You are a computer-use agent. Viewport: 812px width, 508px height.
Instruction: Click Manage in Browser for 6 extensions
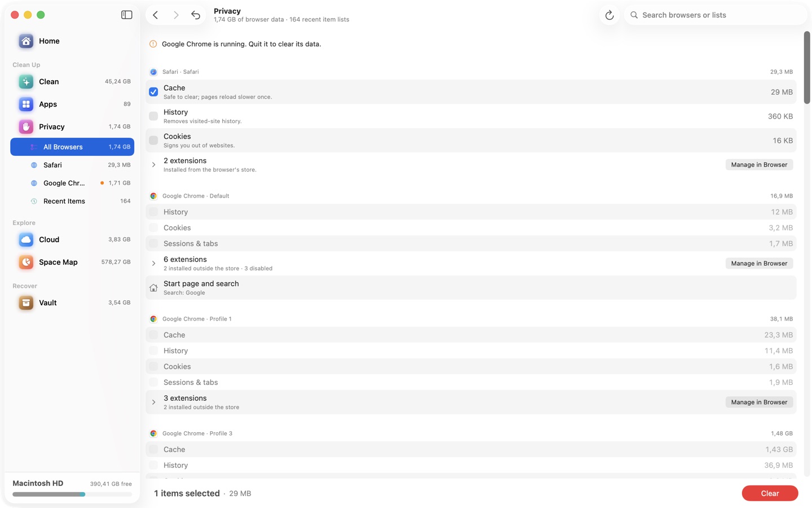tap(759, 264)
